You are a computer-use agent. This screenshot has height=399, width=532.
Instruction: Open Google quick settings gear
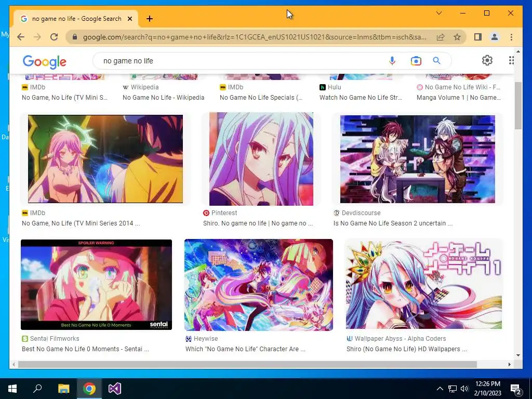pyautogui.click(x=487, y=60)
